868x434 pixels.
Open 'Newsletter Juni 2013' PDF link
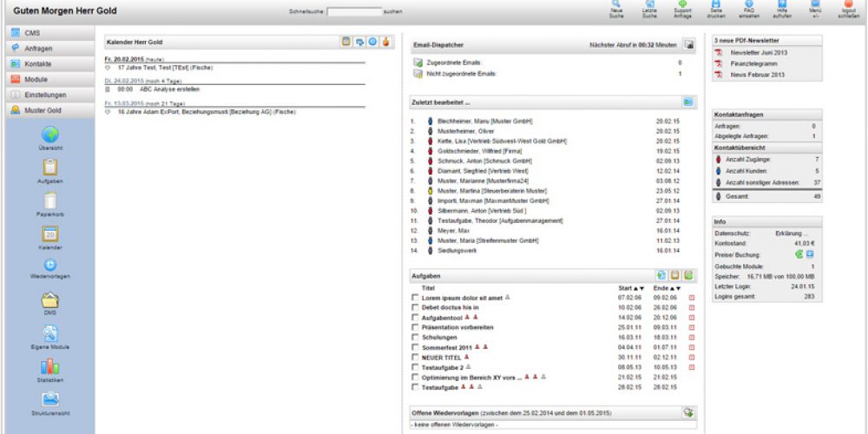pos(758,52)
